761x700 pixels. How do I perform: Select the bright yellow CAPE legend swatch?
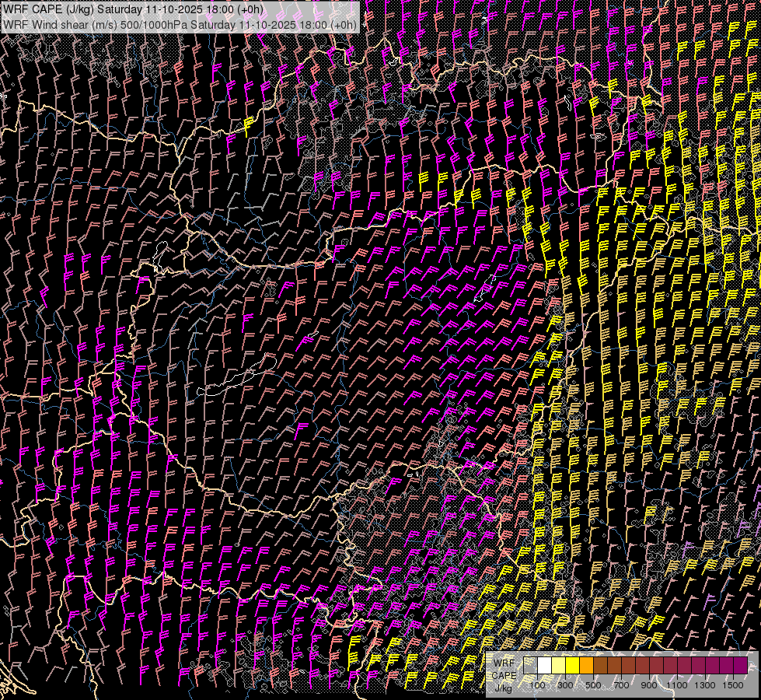click(x=572, y=666)
